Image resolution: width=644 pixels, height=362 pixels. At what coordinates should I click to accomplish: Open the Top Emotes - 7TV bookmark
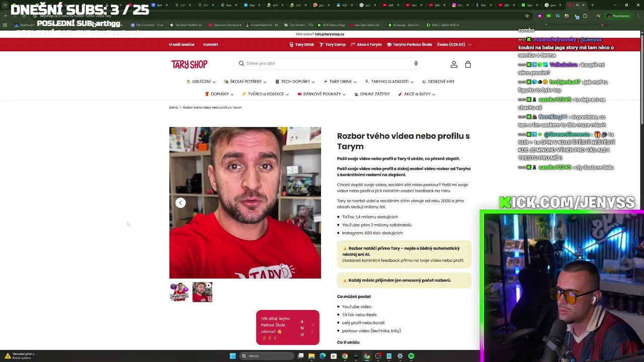[x=298, y=25]
